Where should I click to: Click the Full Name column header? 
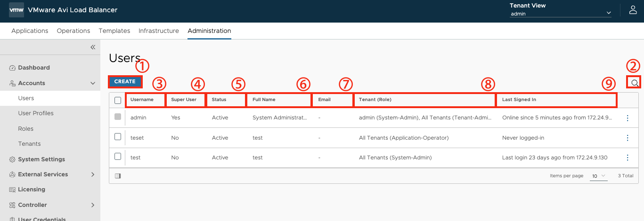point(264,100)
